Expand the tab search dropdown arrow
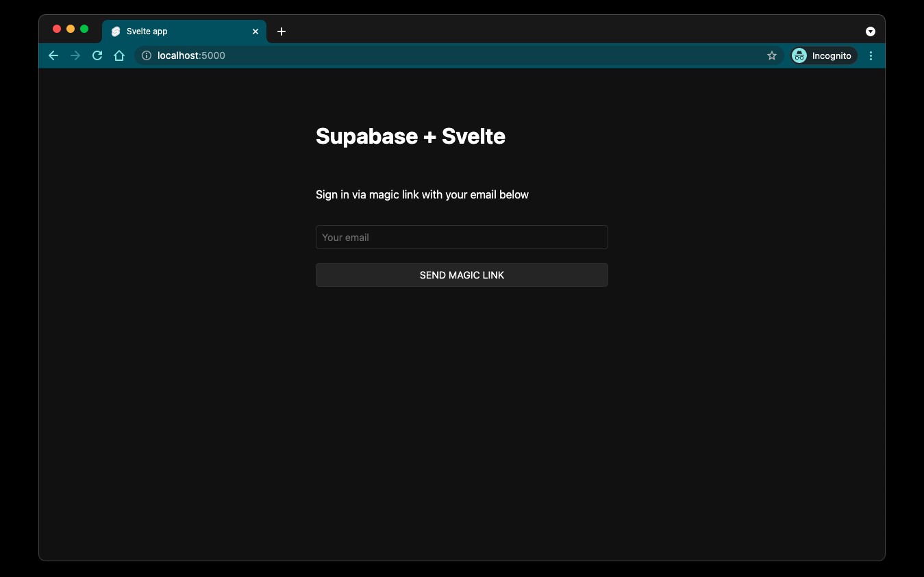Screen dimensions: 924x577 [x=870, y=31]
